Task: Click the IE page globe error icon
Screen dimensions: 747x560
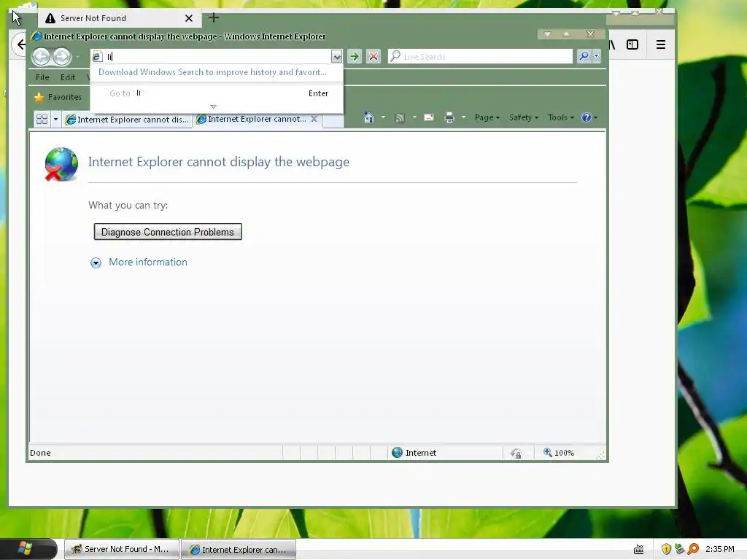Action: [x=61, y=164]
